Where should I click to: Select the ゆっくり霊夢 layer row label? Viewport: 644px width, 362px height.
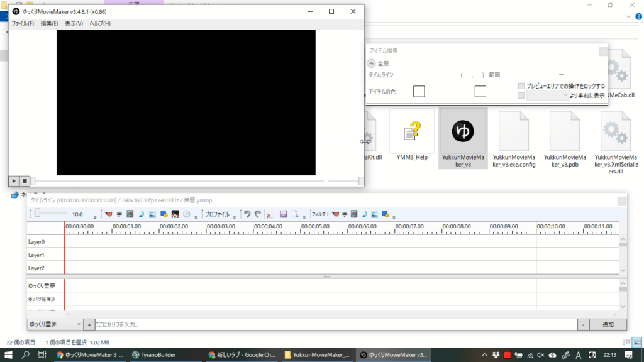point(42,286)
